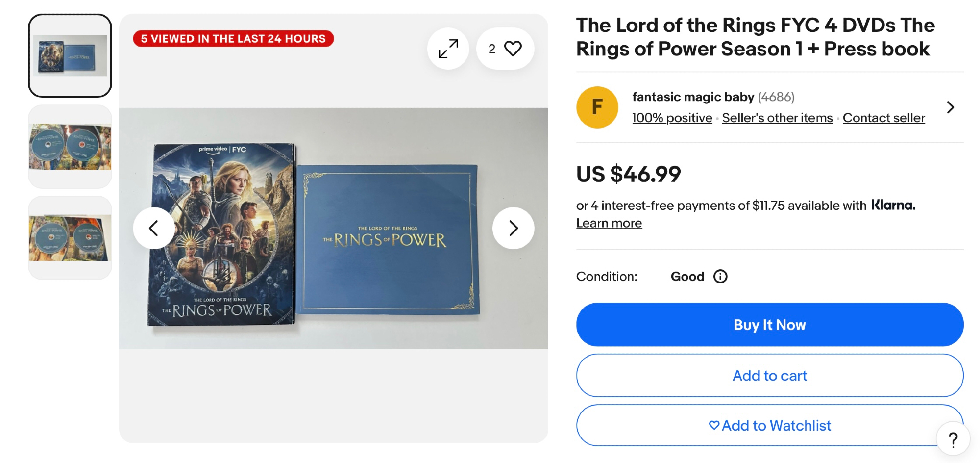Select the first thumbnail of DVD and book

[x=70, y=55]
